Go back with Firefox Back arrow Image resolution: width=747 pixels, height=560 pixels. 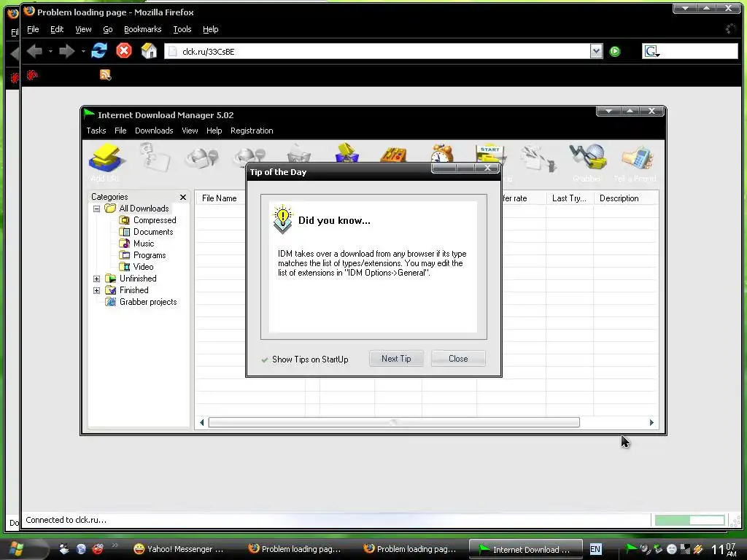[x=34, y=51]
